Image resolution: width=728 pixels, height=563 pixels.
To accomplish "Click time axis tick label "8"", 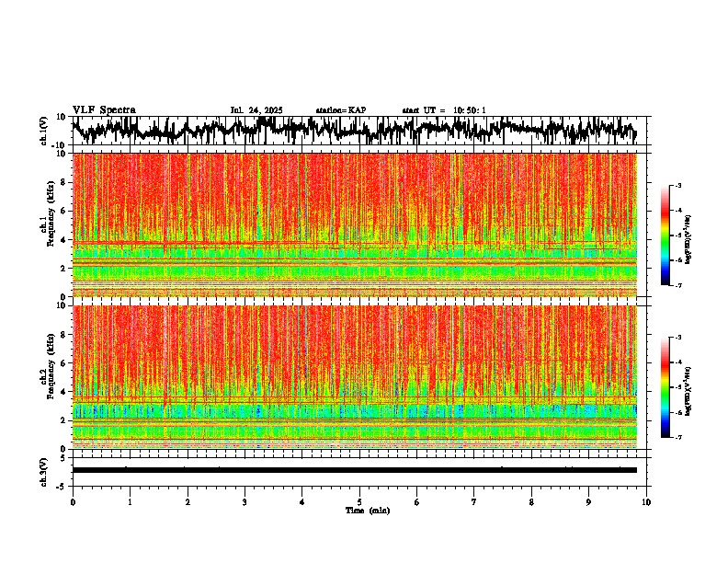I will click(x=531, y=502).
